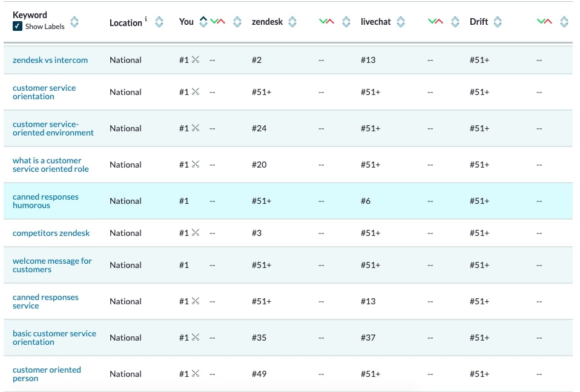
Task: Select the basic customer service orientation row
Action: pyautogui.click(x=288, y=338)
